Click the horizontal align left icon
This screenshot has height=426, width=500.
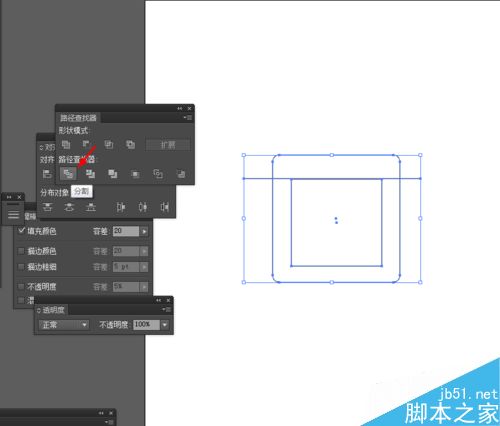[x=47, y=174]
